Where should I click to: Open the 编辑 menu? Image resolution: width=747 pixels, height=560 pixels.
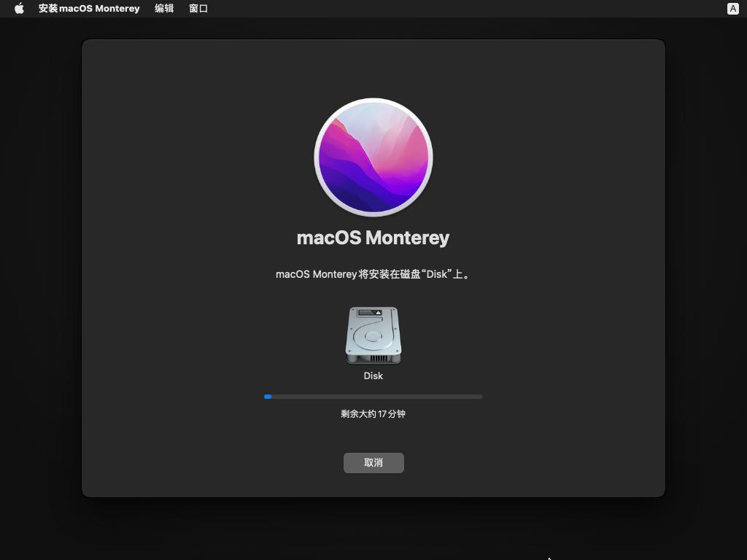pos(164,8)
